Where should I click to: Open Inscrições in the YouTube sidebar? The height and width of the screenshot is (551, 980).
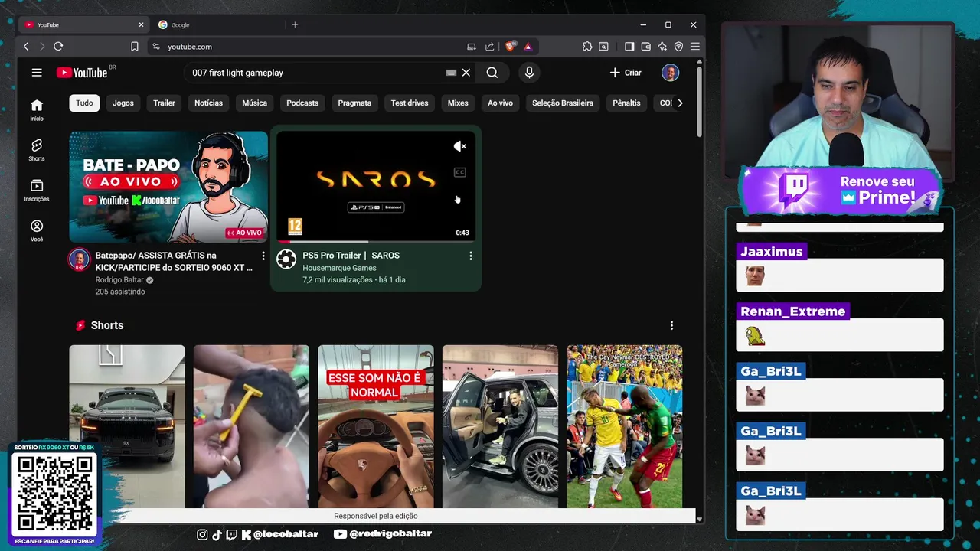pyautogui.click(x=37, y=191)
